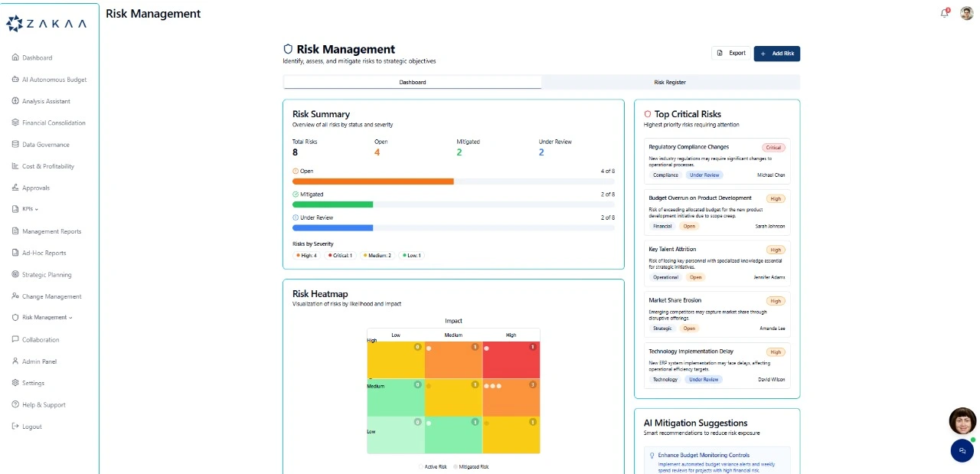Screen dimensions: 980x474
Task: Open the Collaboration chat icon in sidebar
Action: click(x=15, y=340)
